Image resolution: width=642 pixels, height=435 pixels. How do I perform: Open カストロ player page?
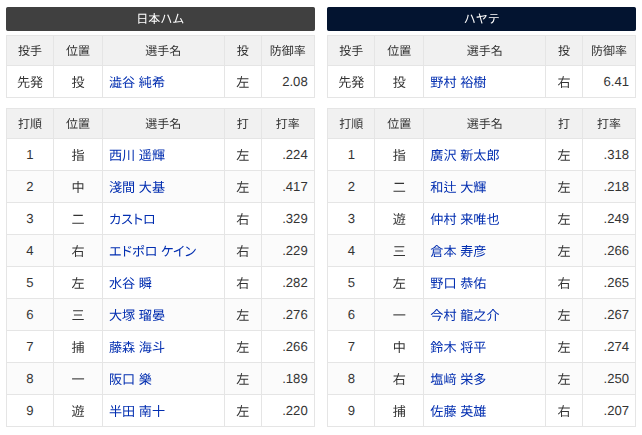[132, 219]
